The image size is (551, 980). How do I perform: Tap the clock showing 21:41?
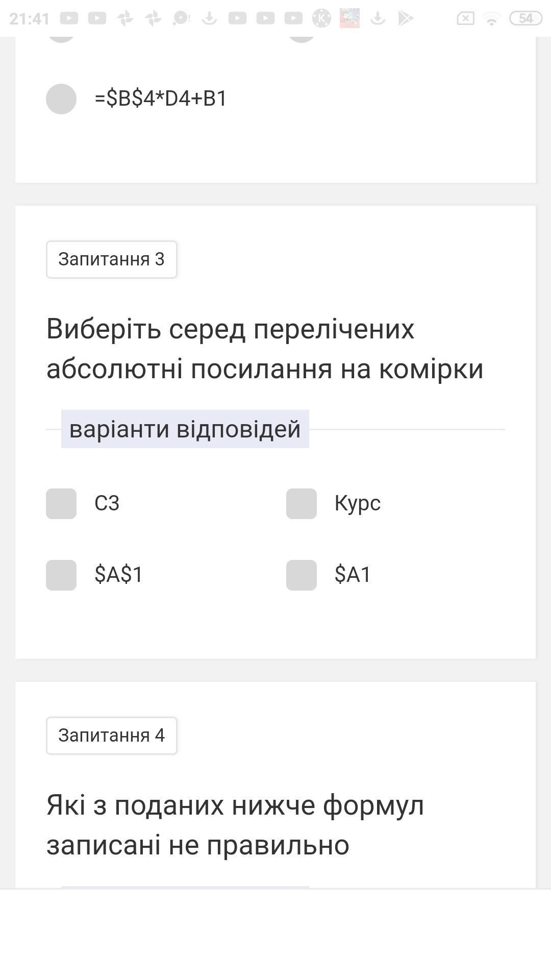[29, 19]
